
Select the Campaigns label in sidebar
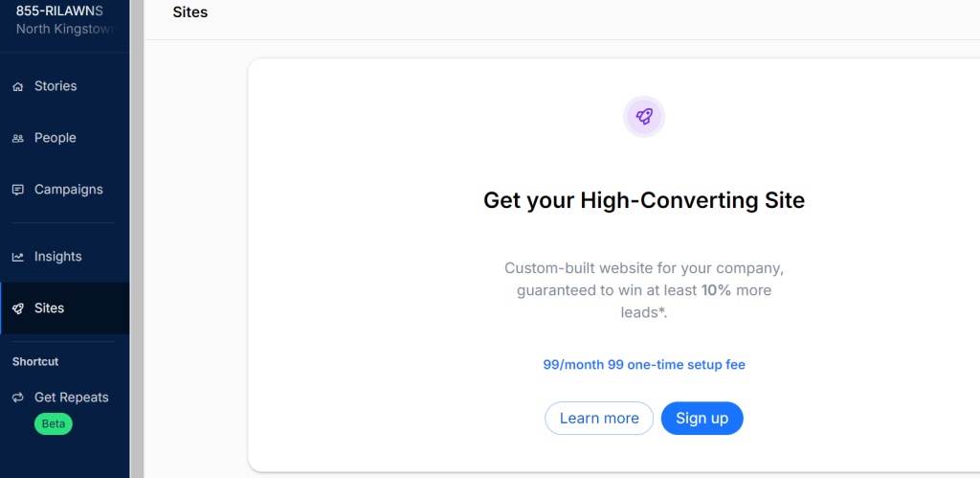69,190
